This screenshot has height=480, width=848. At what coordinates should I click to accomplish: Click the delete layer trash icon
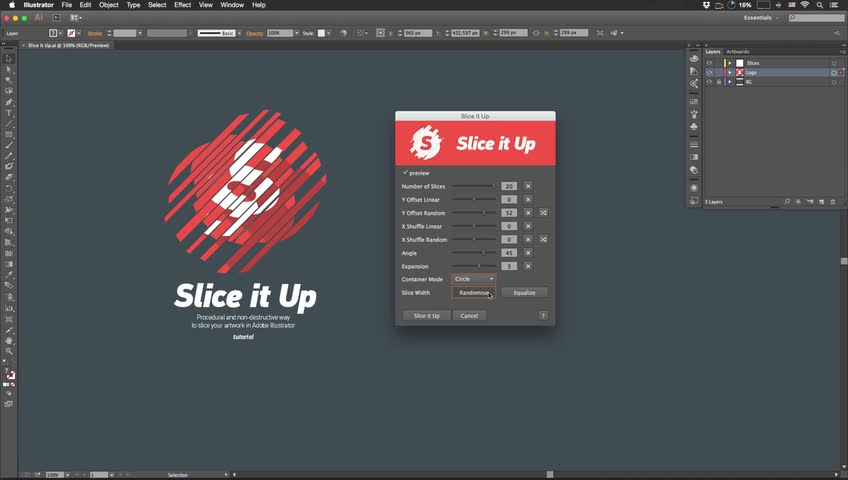(833, 202)
